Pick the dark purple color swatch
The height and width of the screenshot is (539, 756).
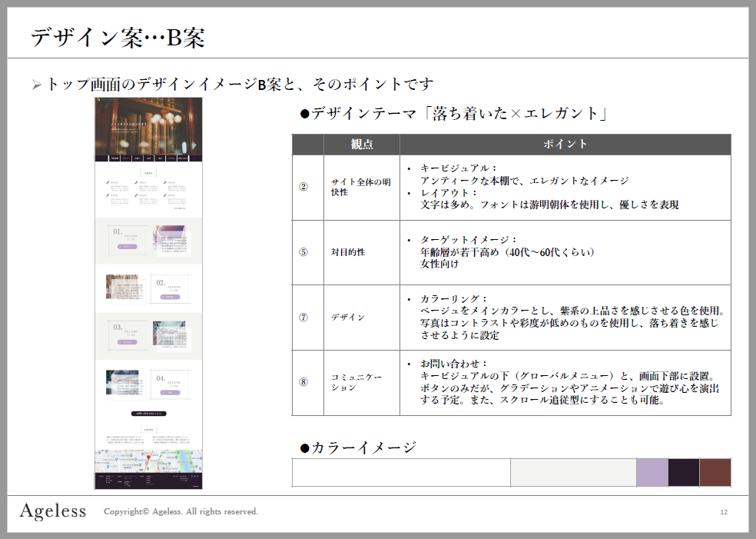tap(683, 472)
